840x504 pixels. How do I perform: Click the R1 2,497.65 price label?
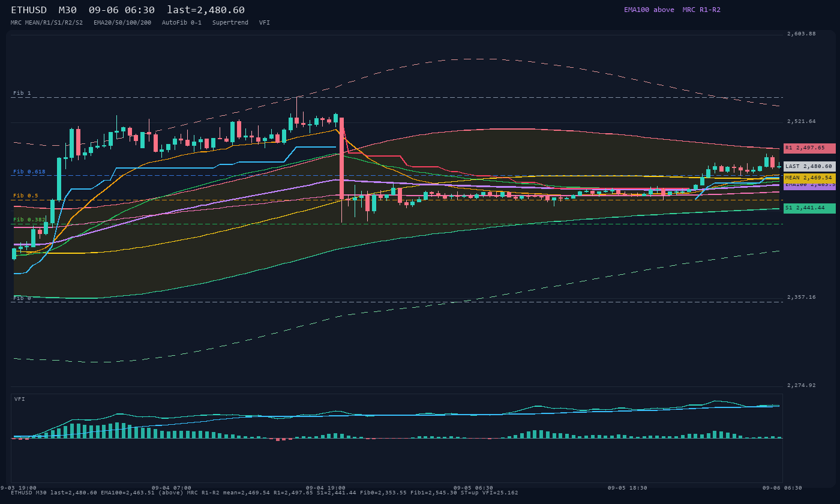(x=809, y=148)
